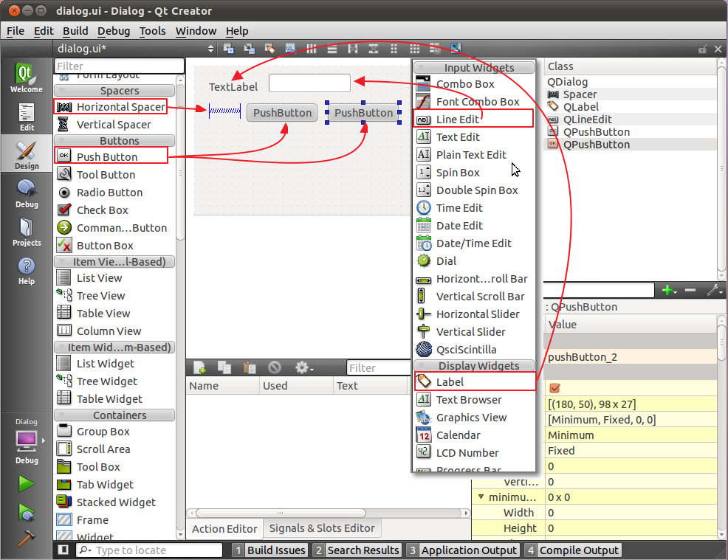Click the Type to locate search field
The image size is (728, 560).
[149, 550]
